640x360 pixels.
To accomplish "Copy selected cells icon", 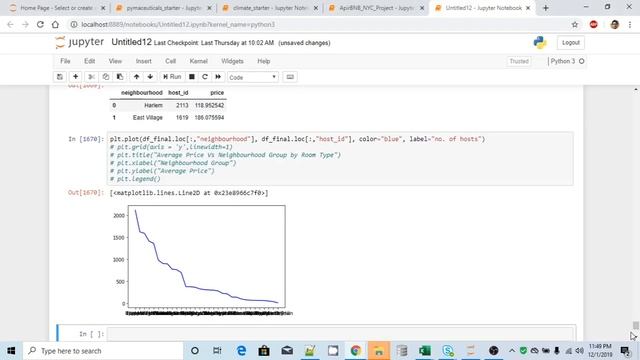I will tap(106, 77).
